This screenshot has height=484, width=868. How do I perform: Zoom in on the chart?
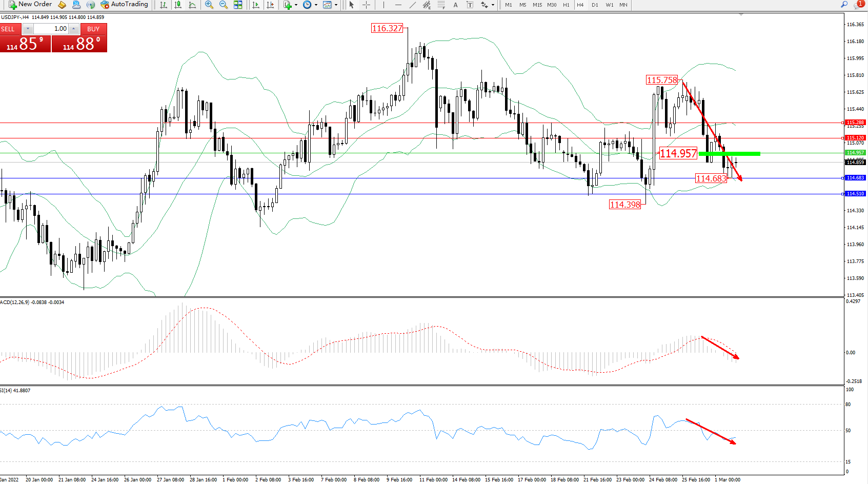click(x=209, y=5)
